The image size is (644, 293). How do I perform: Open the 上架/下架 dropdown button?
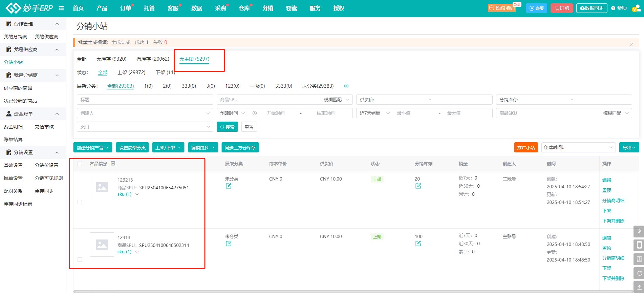[x=168, y=147]
